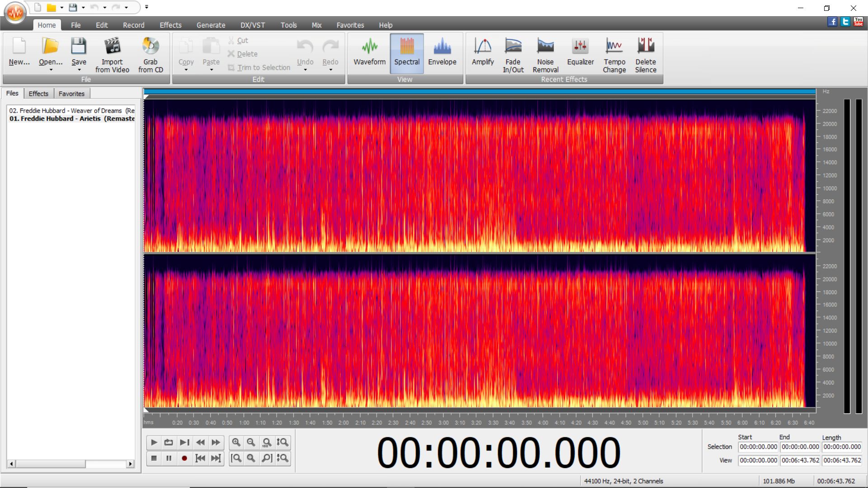Image resolution: width=868 pixels, height=488 pixels.
Task: Switch to the Favorites side panel tab
Action: (71, 94)
